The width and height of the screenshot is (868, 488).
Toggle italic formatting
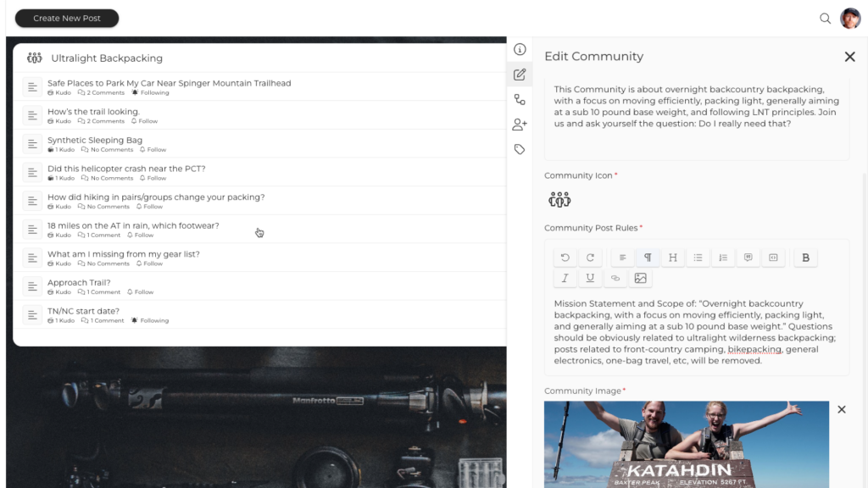point(565,278)
